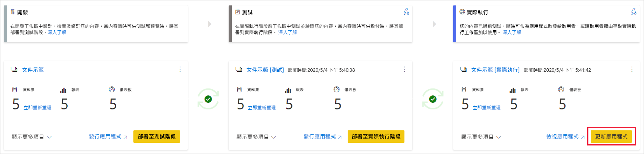The width and height of the screenshot is (644, 154).
Task: Click the dashboard gauge icon in the Test card
Action: coord(336,90)
